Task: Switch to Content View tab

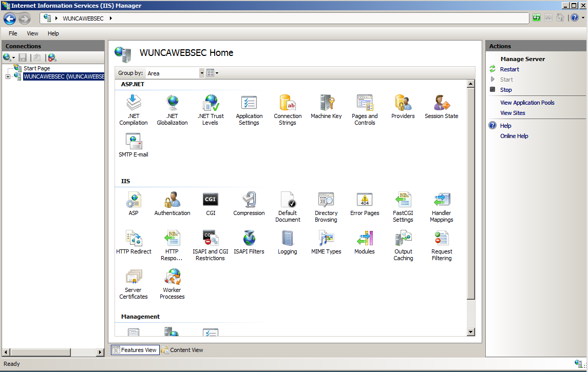Action: coord(182,350)
